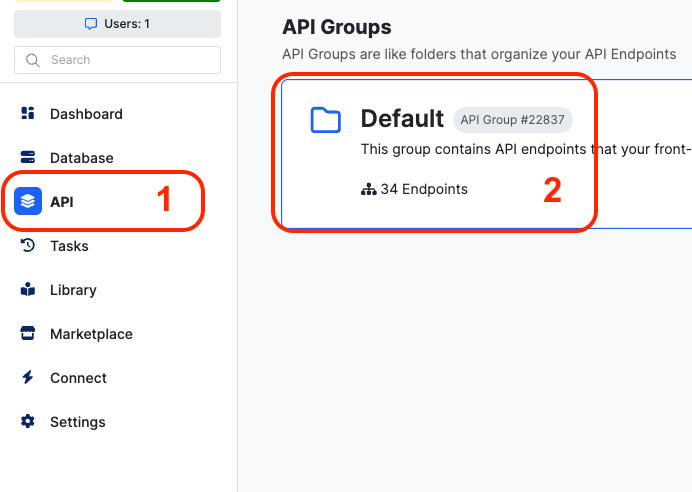Click the blue API layers icon

[x=28, y=202]
